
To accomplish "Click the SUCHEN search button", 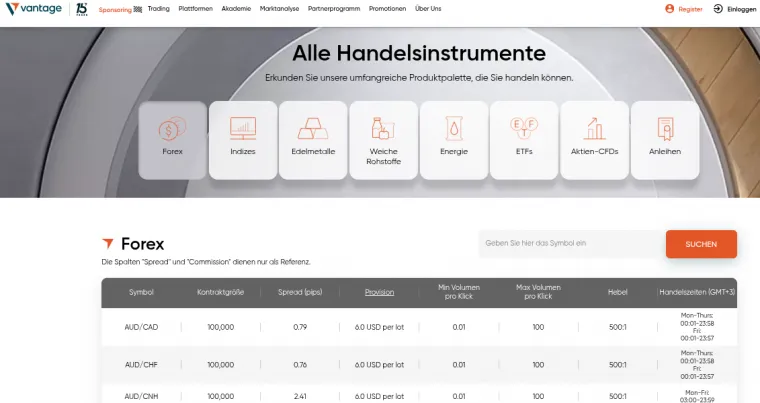I will point(701,244).
